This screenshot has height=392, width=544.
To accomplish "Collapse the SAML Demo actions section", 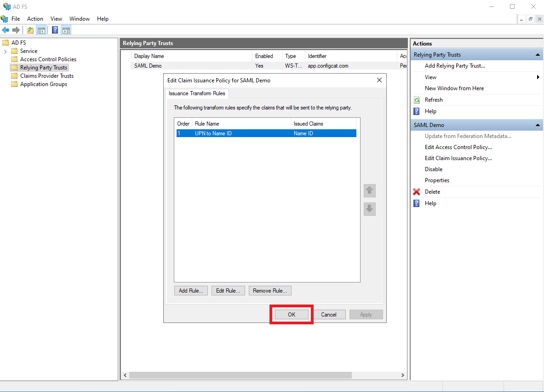I will (x=538, y=125).
